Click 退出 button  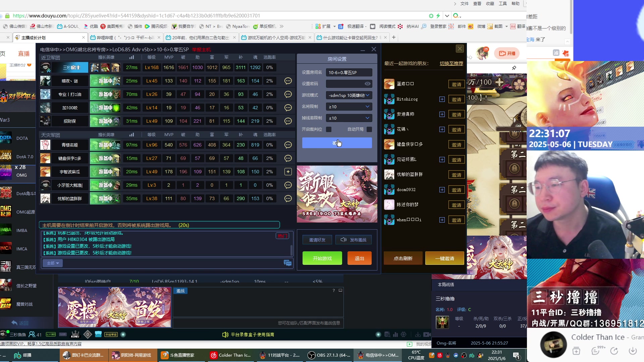click(x=360, y=258)
